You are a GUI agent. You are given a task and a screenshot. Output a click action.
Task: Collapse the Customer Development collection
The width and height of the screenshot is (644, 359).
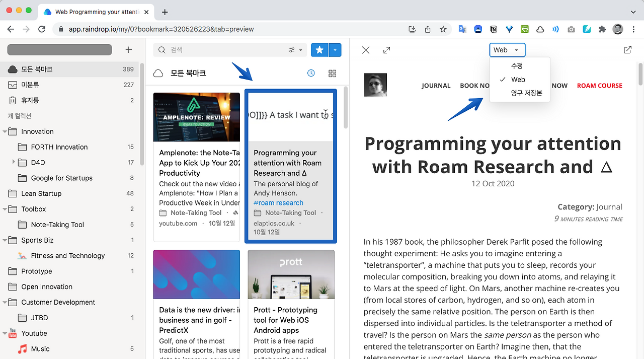tap(6, 302)
